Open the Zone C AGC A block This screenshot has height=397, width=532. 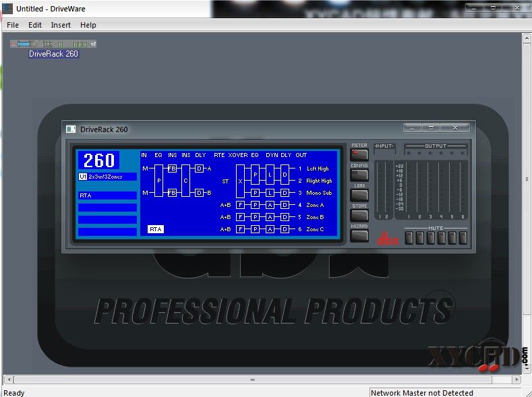click(x=270, y=229)
